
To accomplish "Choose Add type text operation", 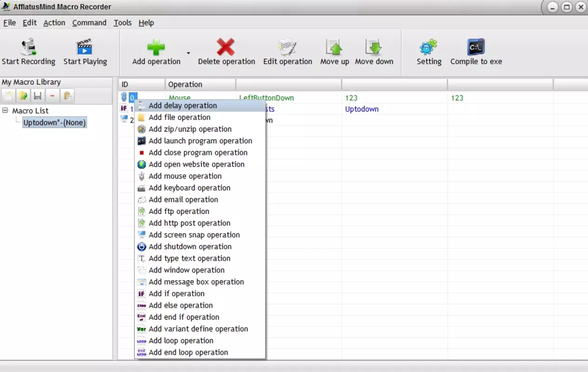I will (200, 258).
